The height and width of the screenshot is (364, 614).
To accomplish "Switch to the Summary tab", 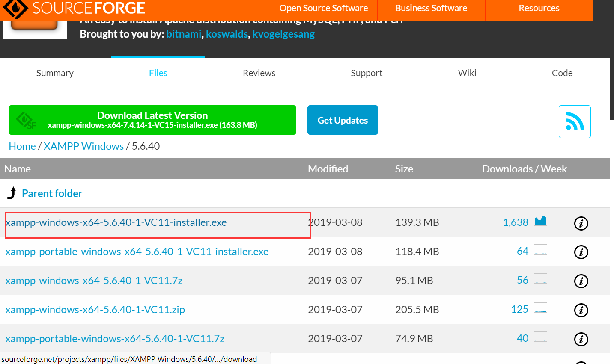I will [x=55, y=73].
